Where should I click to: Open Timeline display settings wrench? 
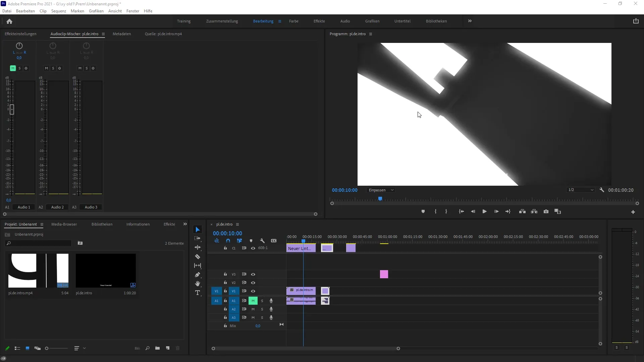262,241
